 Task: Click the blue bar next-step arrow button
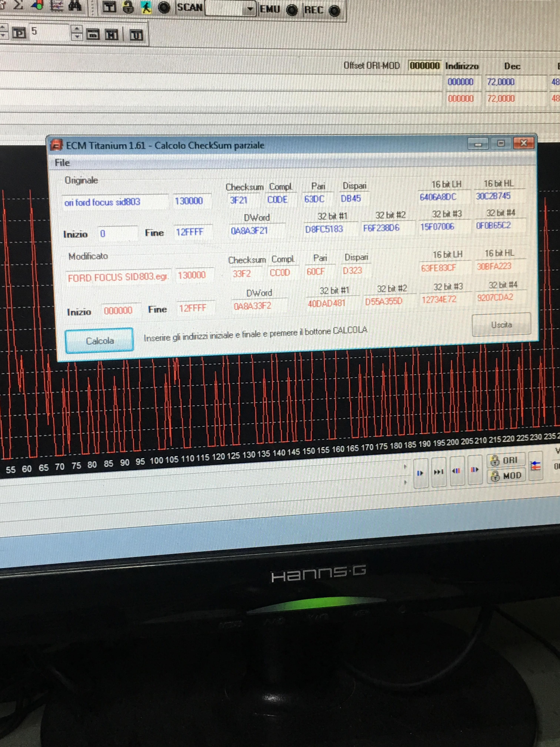coord(421,473)
